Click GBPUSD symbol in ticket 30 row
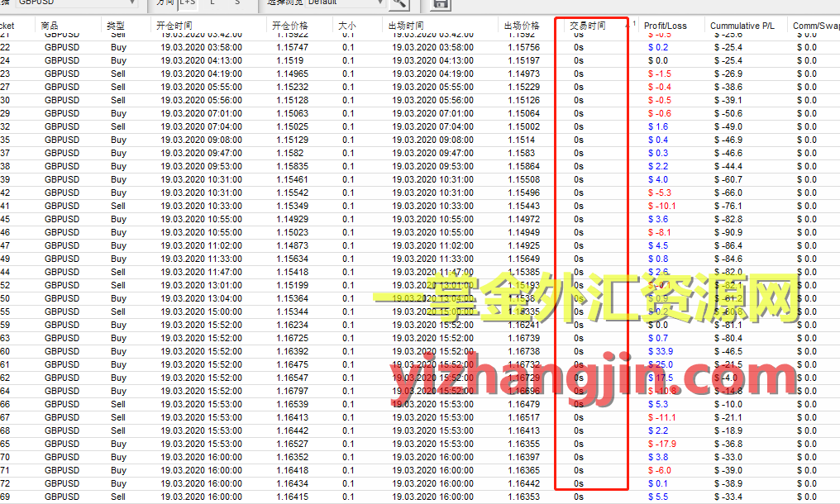This screenshot has height=504, width=840. (x=62, y=100)
